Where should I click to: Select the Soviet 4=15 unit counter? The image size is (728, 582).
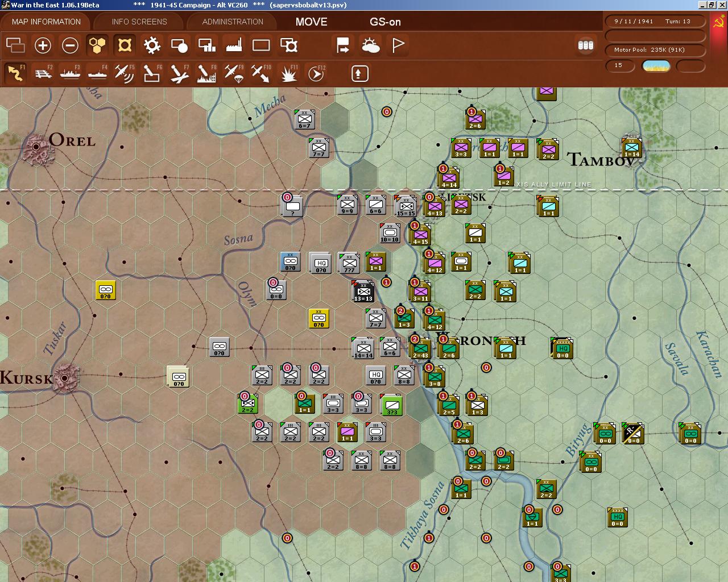coord(420,234)
